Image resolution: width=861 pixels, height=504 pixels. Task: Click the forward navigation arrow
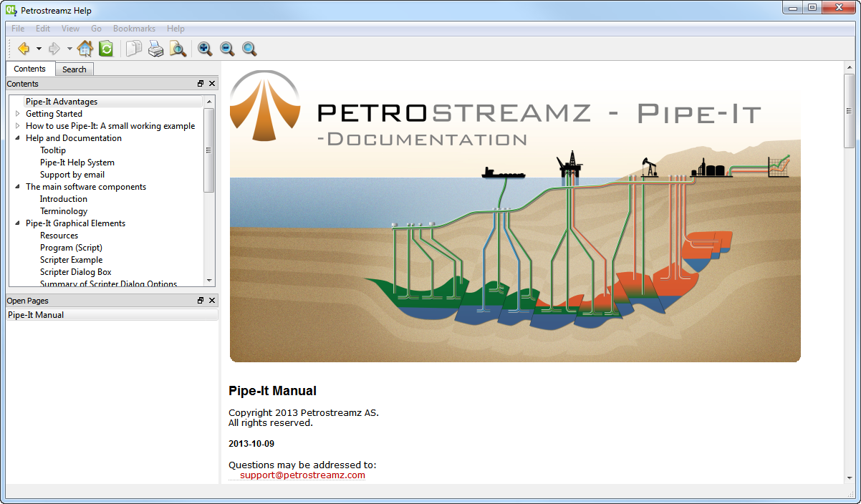coord(54,49)
